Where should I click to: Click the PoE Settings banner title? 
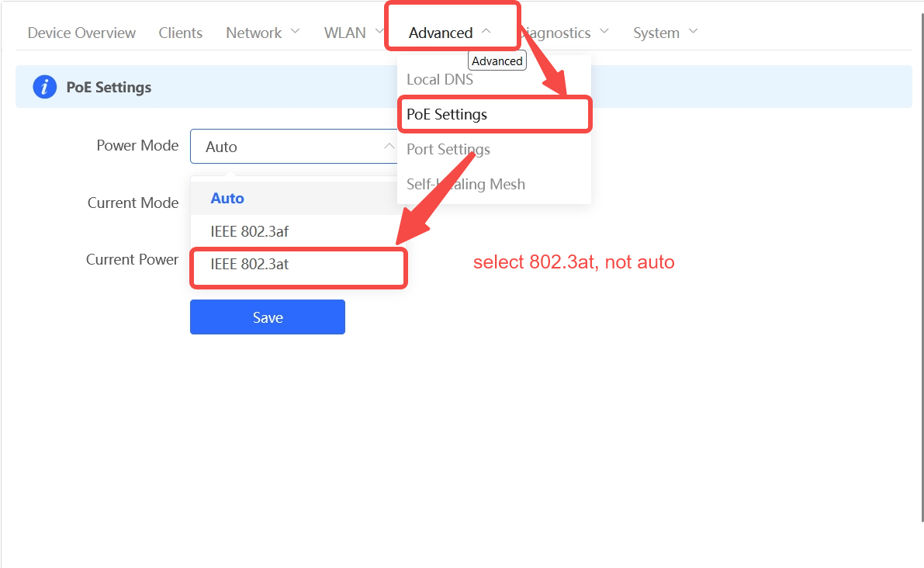tap(109, 88)
